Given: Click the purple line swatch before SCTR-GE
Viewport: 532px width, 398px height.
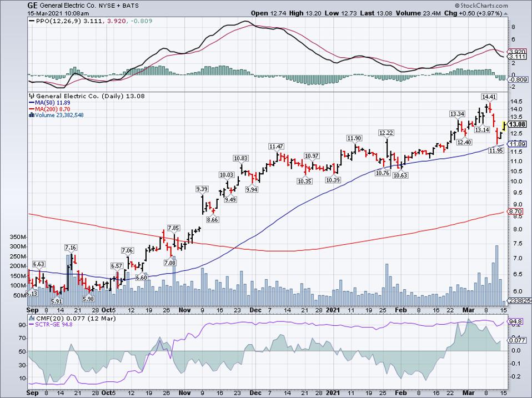Looking at the screenshot, I should tap(32, 324).
